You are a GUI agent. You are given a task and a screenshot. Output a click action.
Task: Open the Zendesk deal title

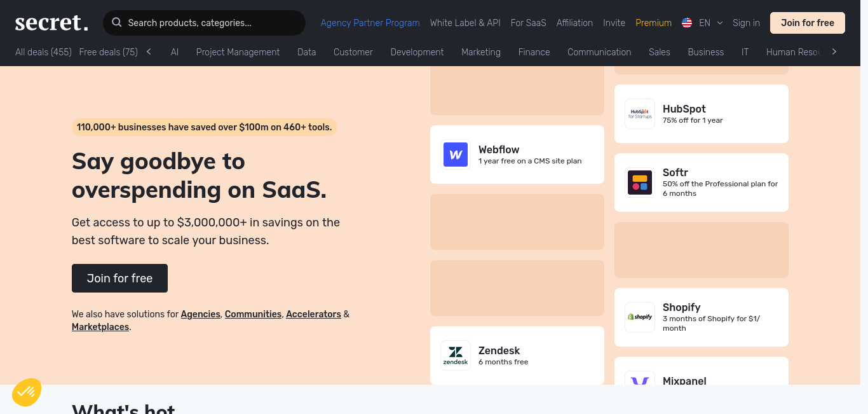499,350
